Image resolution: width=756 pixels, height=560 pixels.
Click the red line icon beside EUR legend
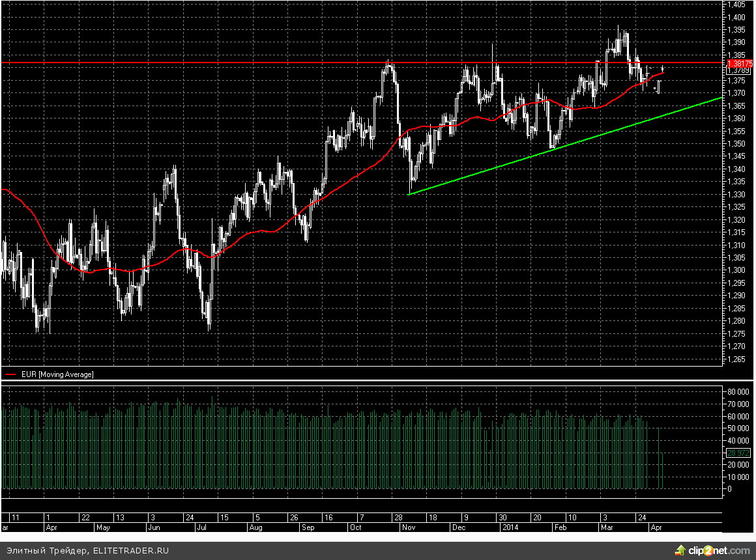pyautogui.click(x=11, y=374)
